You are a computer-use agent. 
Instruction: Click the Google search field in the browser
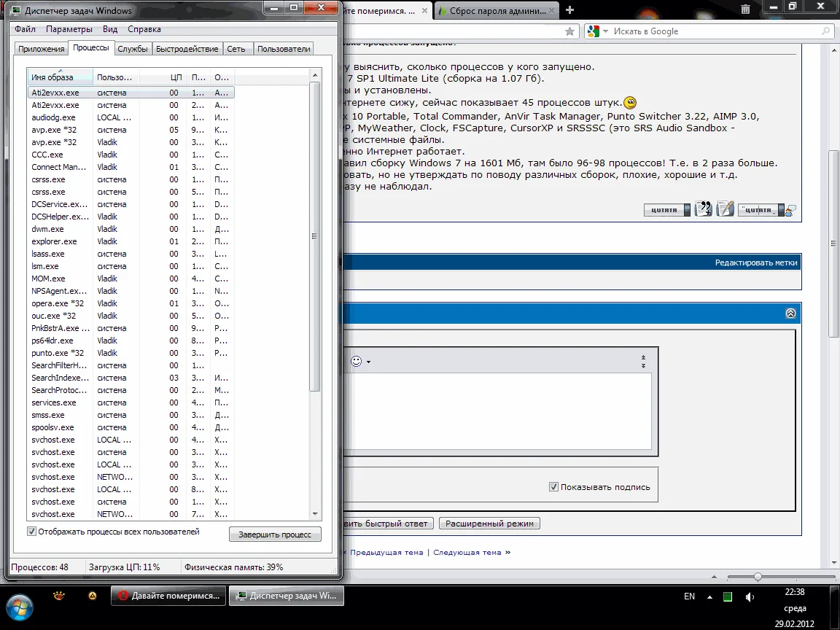click(x=715, y=31)
